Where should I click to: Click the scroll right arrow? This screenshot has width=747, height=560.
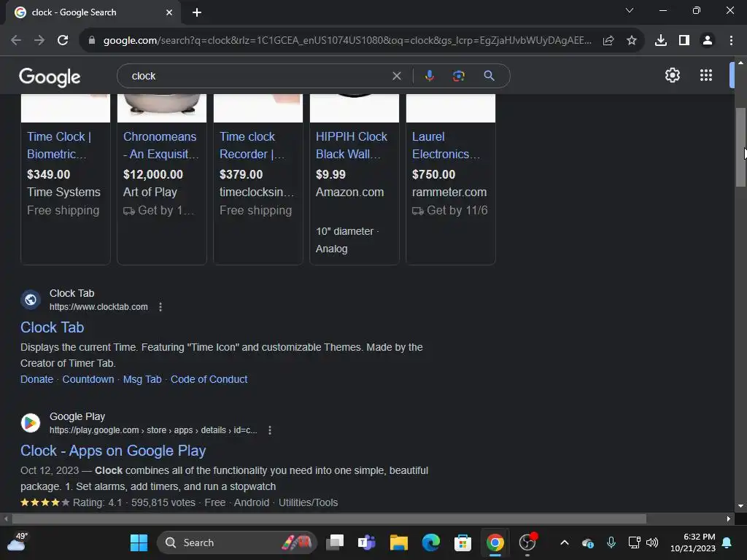pos(729,518)
